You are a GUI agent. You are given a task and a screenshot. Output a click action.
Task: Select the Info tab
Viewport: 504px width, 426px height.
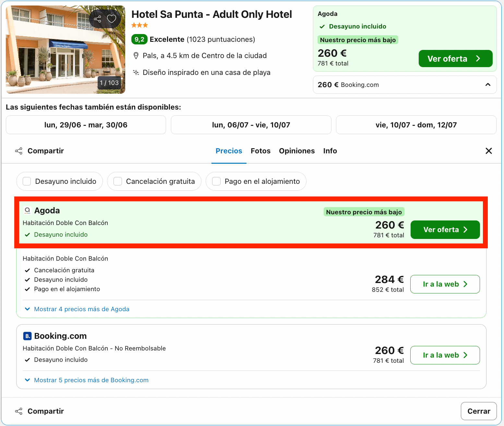(x=330, y=151)
